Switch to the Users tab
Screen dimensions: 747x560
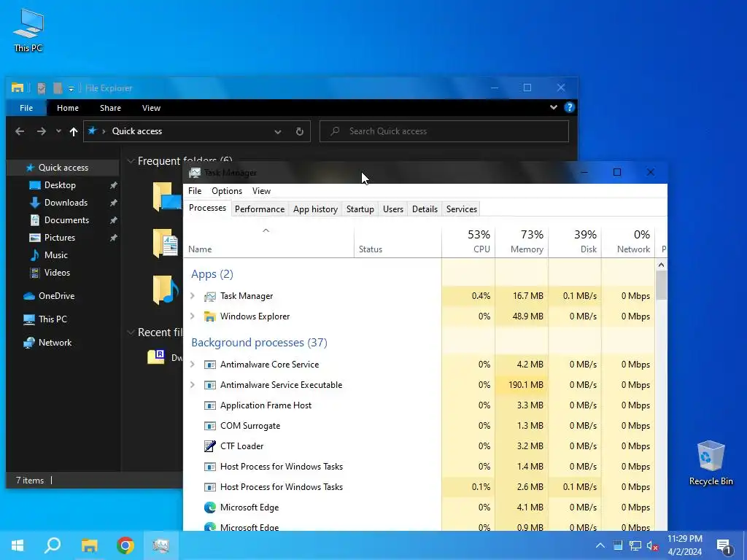point(393,209)
